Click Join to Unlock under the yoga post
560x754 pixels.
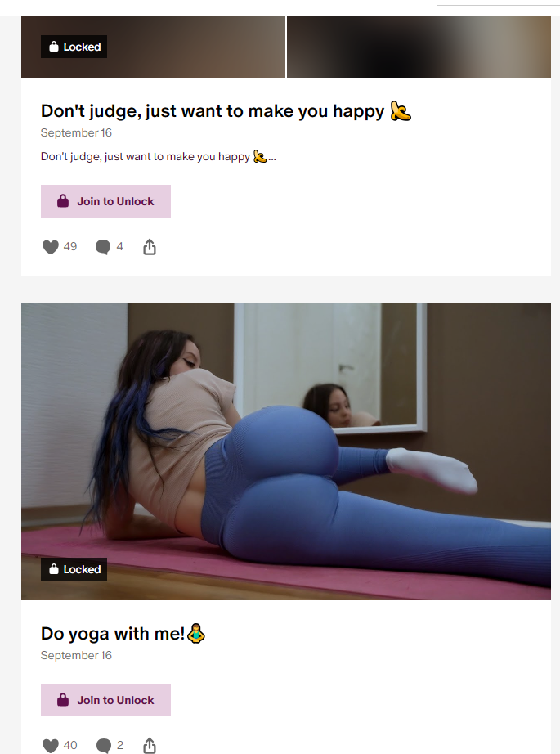(105, 700)
